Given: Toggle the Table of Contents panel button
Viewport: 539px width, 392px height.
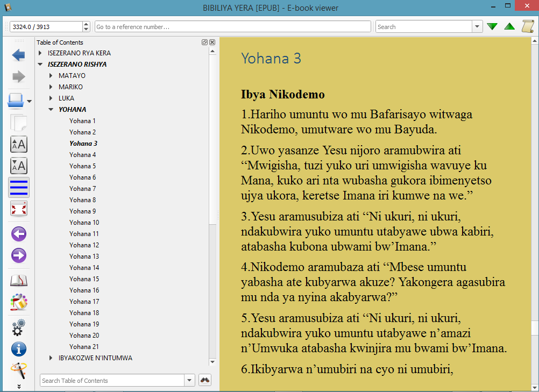Looking at the screenshot, I should pos(19,187).
